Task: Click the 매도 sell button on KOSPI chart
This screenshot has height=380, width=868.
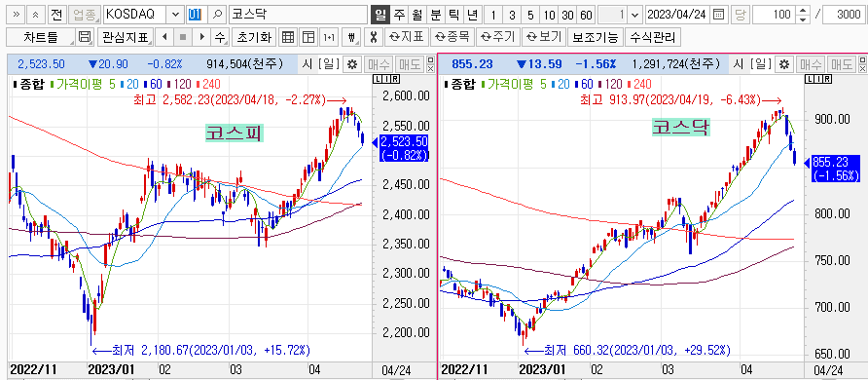Action: coord(409,64)
